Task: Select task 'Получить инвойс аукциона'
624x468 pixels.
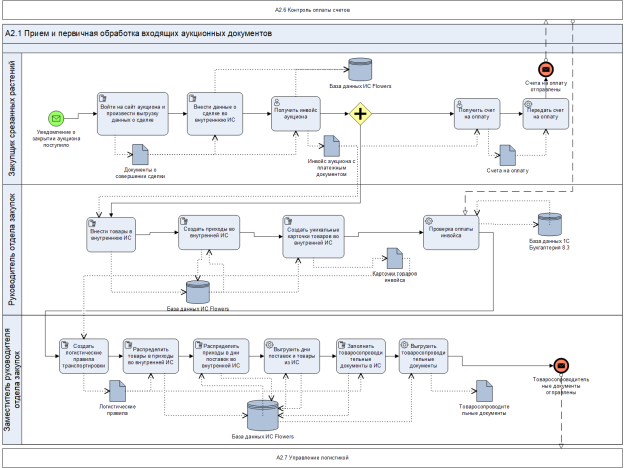Action: [x=296, y=114]
